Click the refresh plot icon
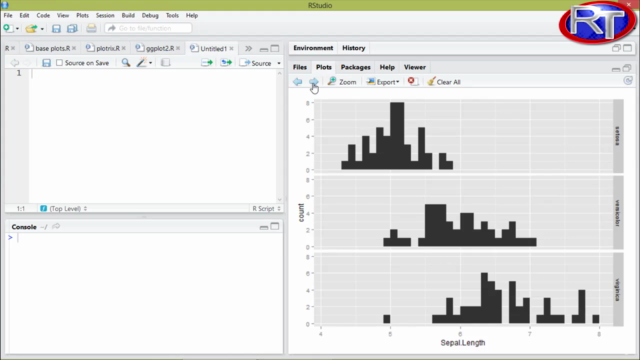 [x=628, y=81]
